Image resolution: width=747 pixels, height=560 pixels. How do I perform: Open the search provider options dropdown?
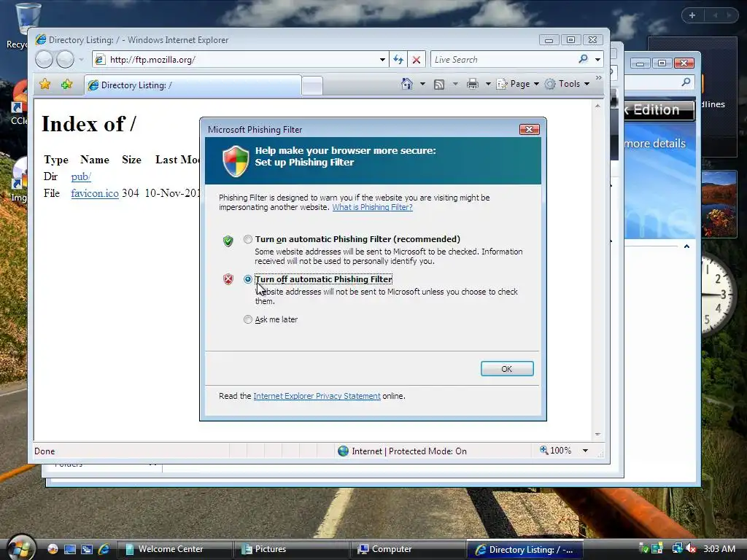pos(597,60)
